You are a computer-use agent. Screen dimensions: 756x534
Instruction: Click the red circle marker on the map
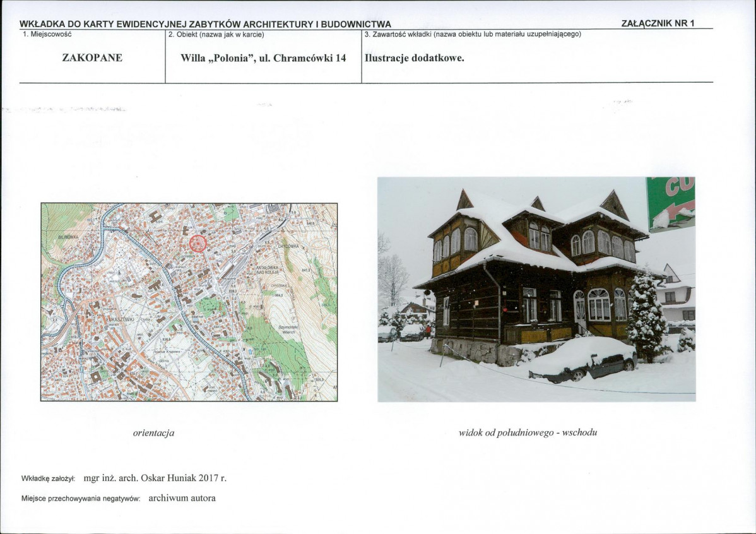198,244
